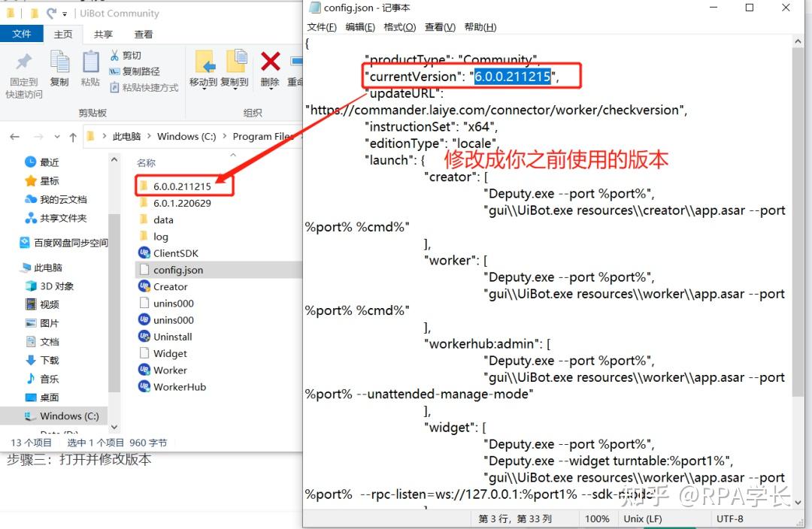
Task: Select the Creator application icon
Action: click(x=144, y=286)
